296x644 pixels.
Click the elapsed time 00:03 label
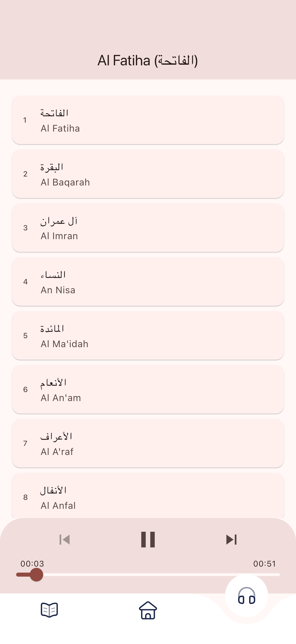tap(32, 564)
